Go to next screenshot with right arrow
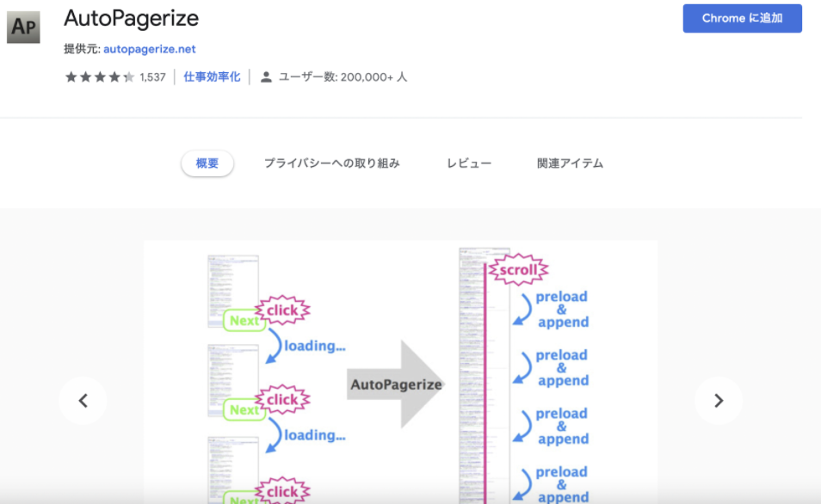The height and width of the screenshot is (504, 821). pos(719,401)
